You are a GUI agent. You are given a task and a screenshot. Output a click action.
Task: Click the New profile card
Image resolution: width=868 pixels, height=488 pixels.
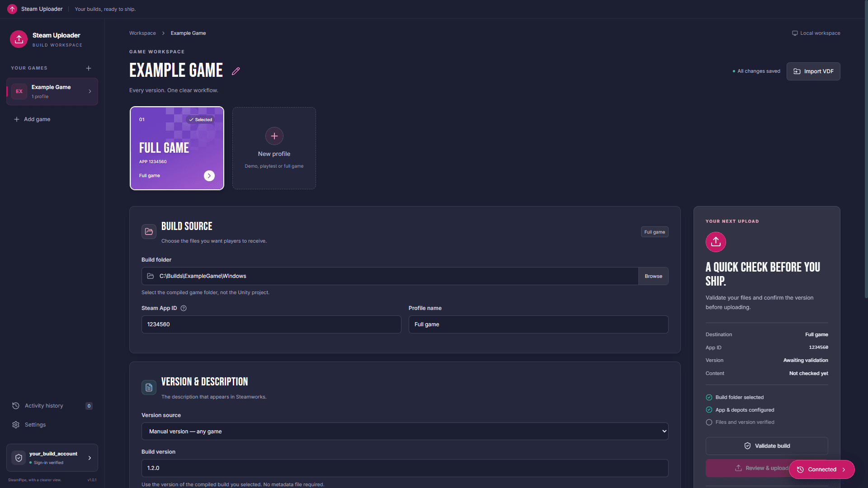click(274, 148)
